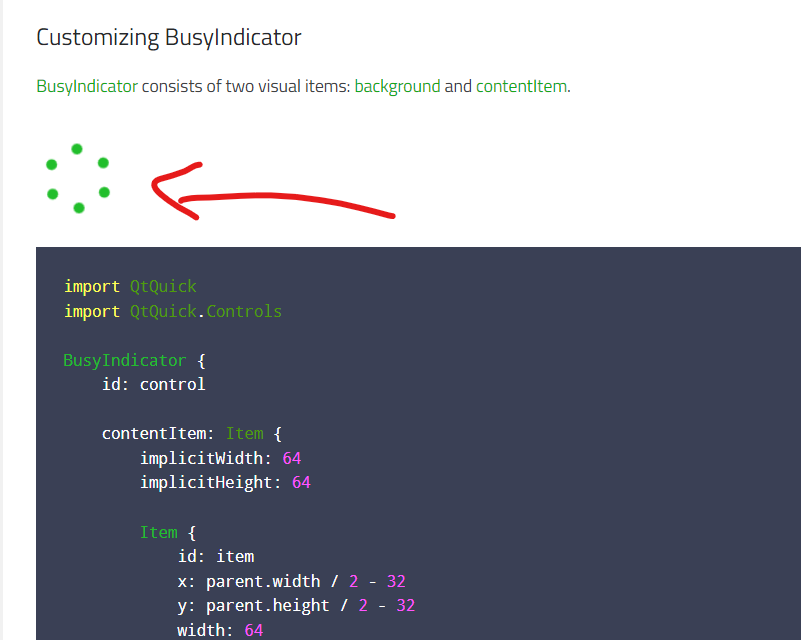The image size is (801, 640).
Task: Click the first 'import' keyword in the code
Action: 92,287
